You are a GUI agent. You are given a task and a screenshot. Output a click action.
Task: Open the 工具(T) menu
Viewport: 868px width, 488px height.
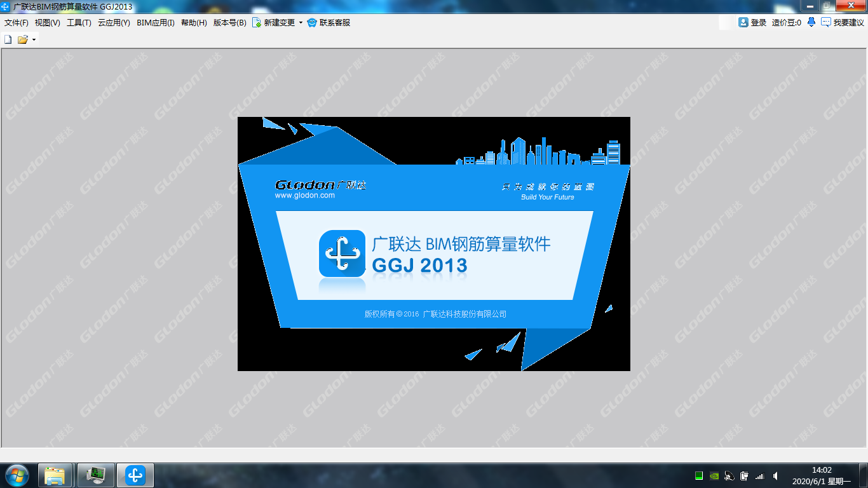[x=79, y=22]
